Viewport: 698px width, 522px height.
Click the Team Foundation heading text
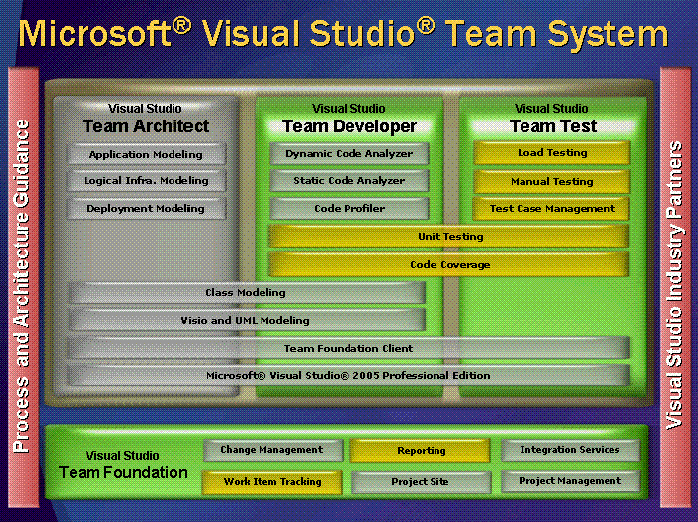pos(123,473)
